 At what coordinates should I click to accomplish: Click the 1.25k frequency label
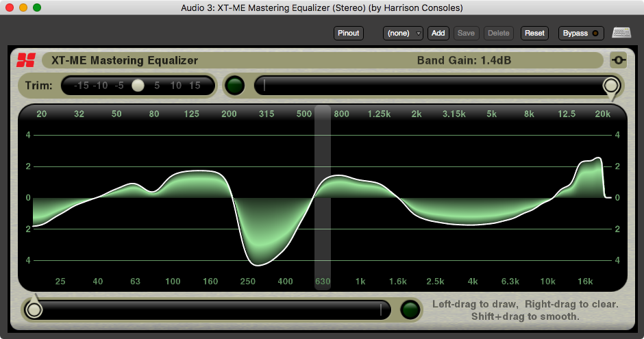pos(379,114)
